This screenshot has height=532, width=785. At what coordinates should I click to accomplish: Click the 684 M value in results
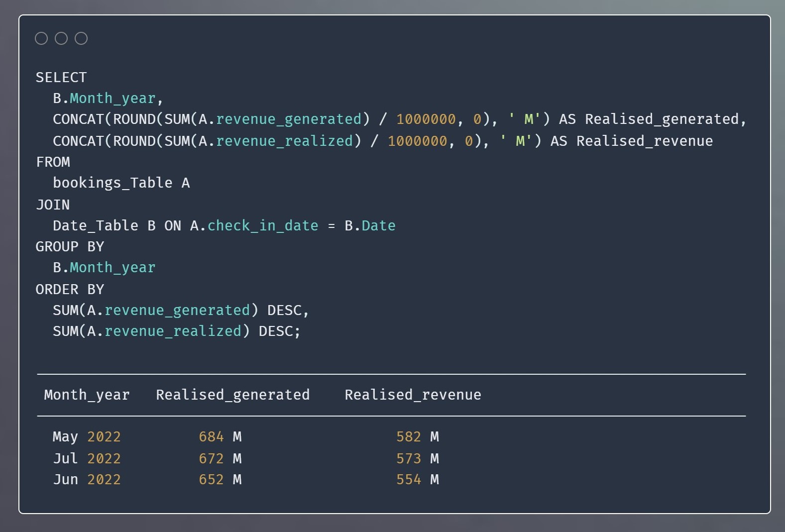click(x=220, y=436)
